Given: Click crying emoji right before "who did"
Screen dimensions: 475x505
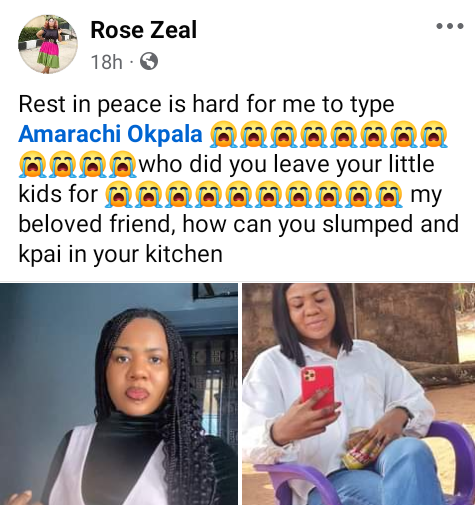Looking at the screenshot, I should pos(124,164).
